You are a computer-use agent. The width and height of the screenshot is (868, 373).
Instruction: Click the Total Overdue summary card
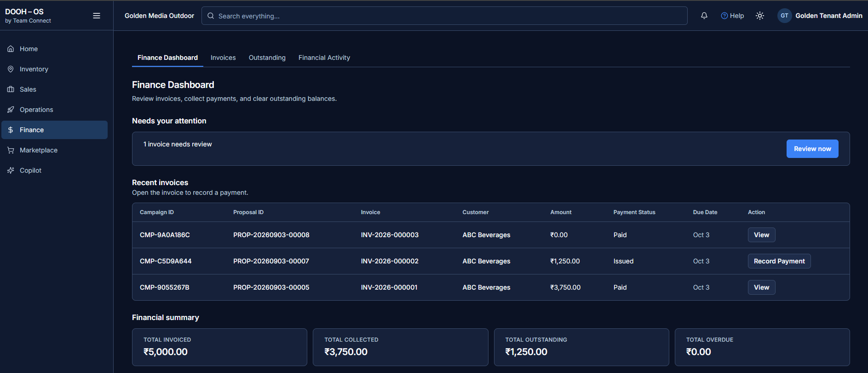(762, 347)
